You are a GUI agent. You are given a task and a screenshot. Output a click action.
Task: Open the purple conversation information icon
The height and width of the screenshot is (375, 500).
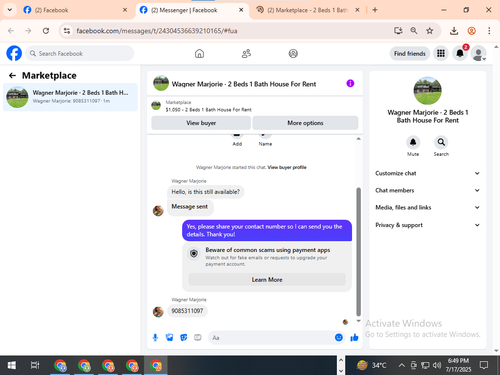[x=350, y=83]
